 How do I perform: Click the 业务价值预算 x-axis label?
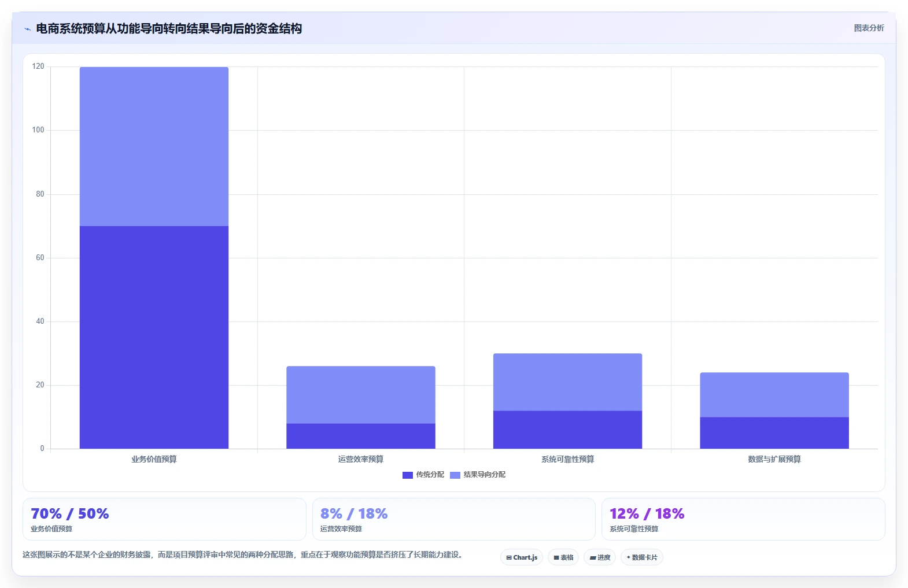pos(154,459)
